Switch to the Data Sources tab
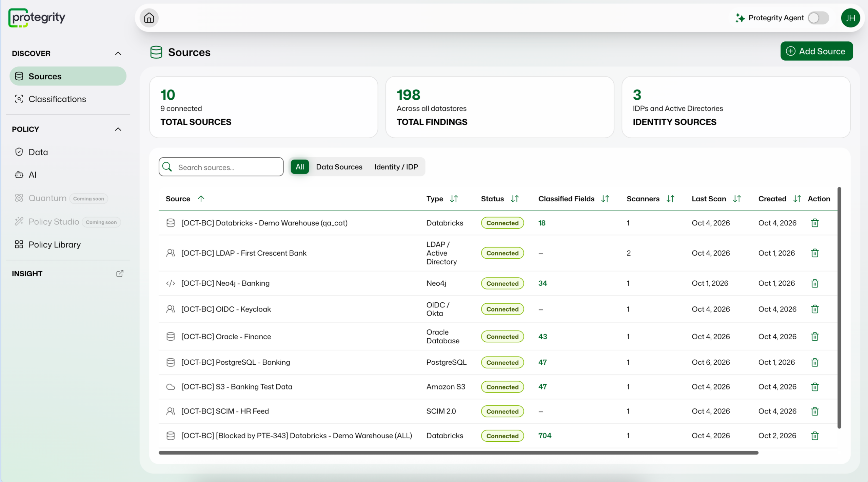 tap(339, 167)
